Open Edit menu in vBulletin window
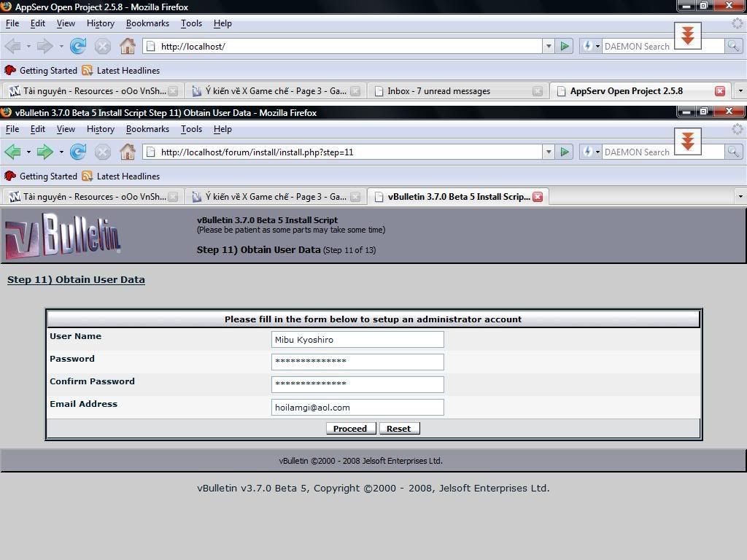 tap(38, 129)
